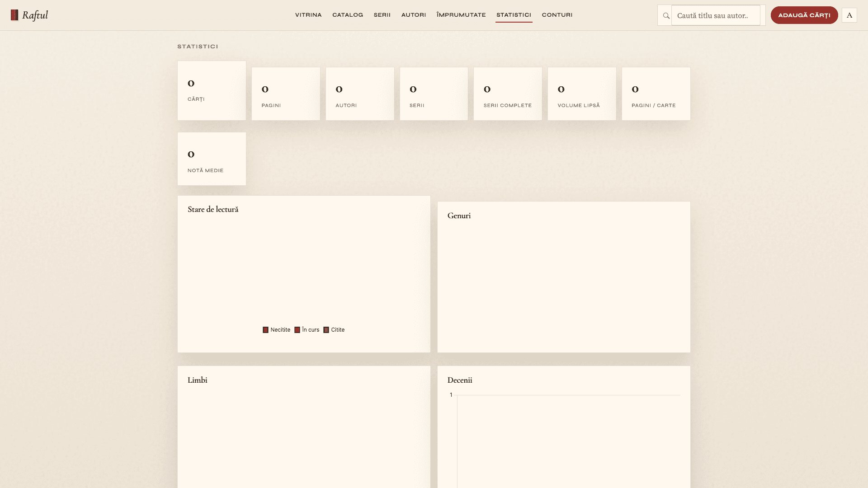Click the Pagini / carte stat card
This screenshot has width=868, height=488.
click(656, 94)
